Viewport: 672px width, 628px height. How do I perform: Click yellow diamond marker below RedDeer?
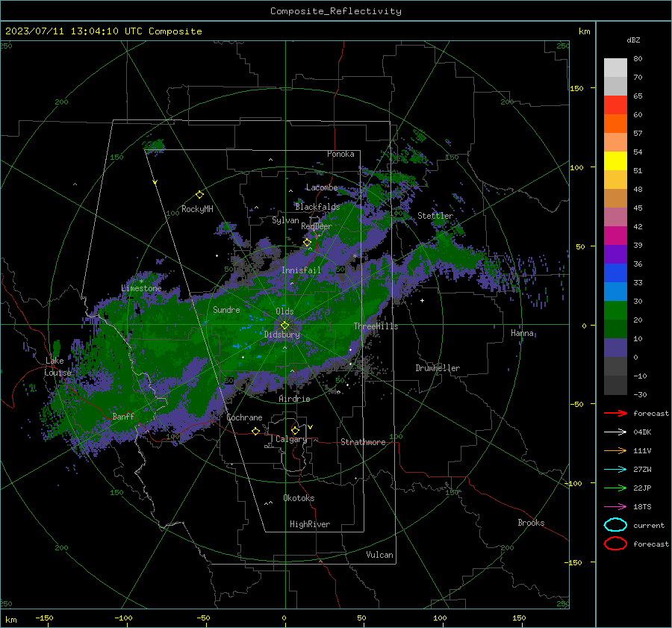(x=307, y=243)
